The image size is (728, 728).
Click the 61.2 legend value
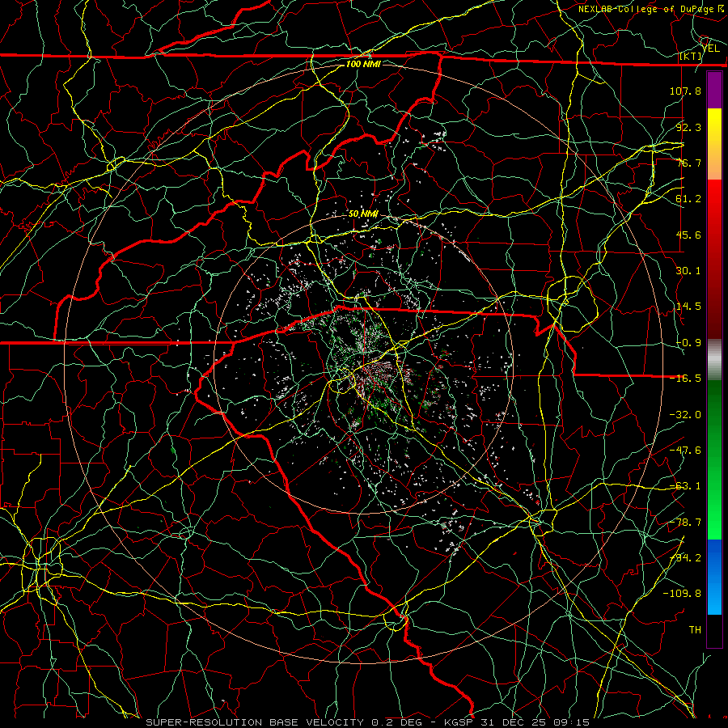pyautogui.click(x=688, y=199)
